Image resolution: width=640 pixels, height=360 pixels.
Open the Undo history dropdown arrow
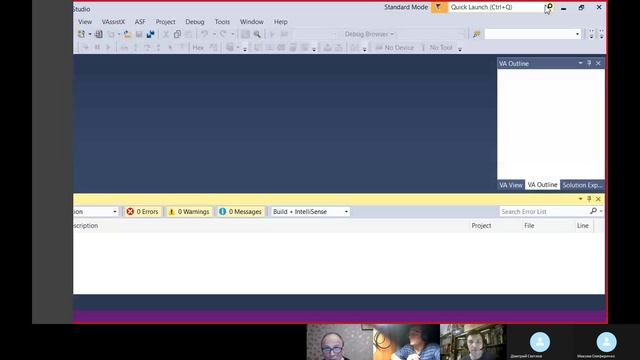pyautogui.click(x=213, y=34)
